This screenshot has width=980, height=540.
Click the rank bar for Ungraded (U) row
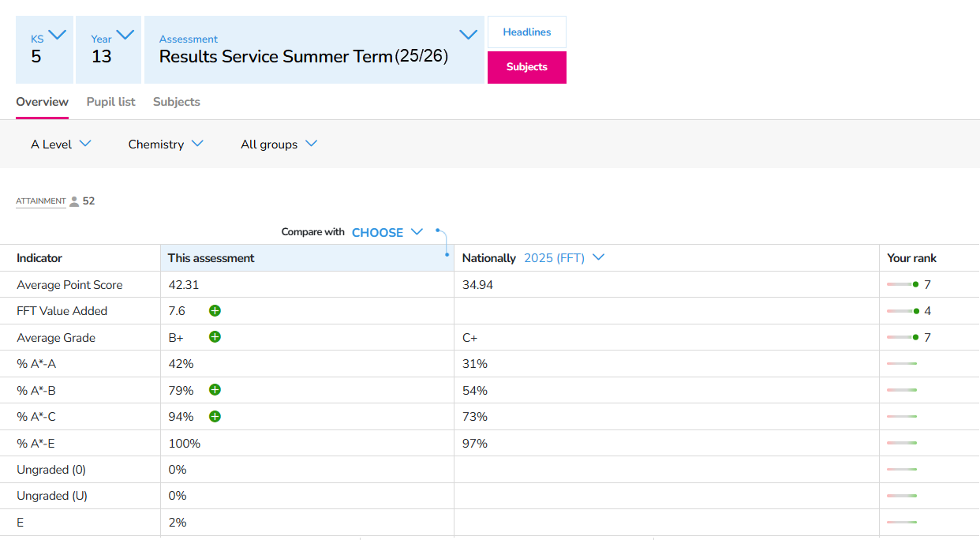pyautogui.click(x=902, y=496)
